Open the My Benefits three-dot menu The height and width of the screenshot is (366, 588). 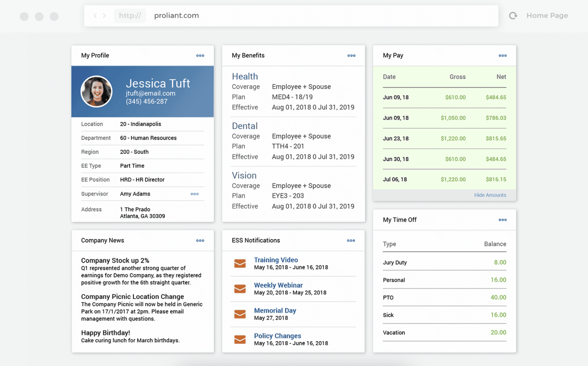(351, 55)
